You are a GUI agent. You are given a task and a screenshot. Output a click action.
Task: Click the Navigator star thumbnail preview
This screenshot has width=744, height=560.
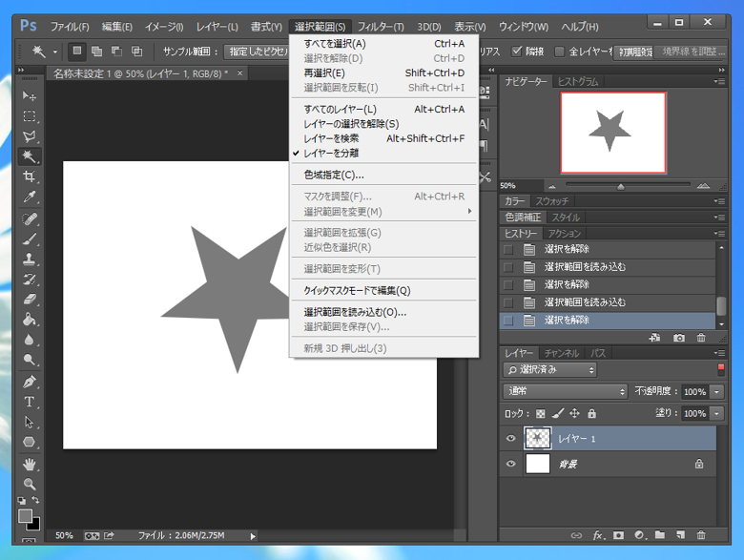(613, 133)
